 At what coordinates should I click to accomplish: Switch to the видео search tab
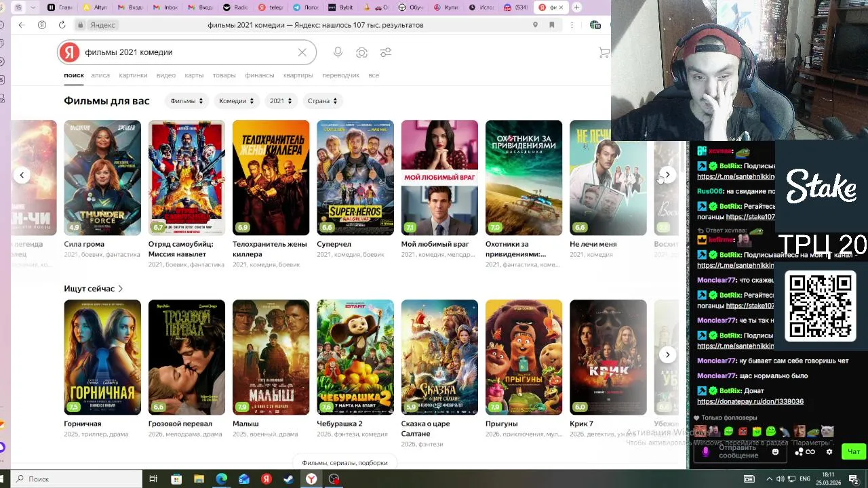[165, 75]
